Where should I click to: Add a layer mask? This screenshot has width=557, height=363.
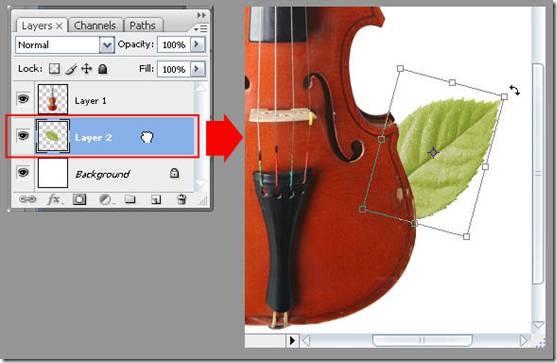79,200
